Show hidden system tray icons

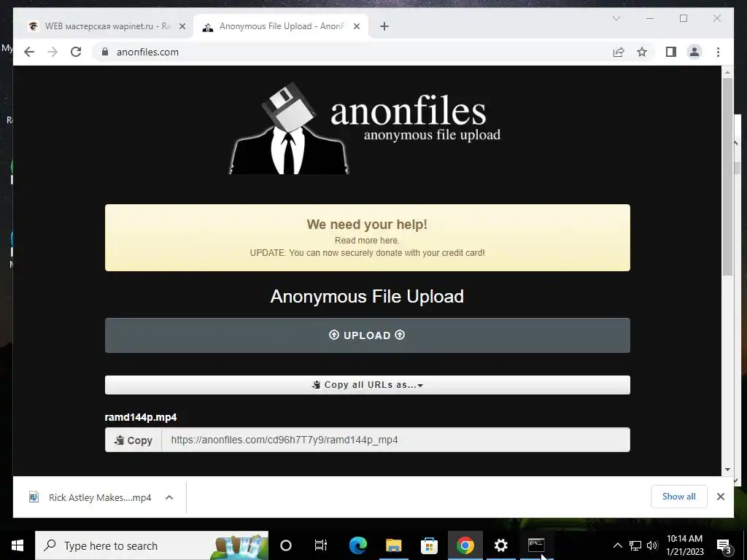pyautogui.click(x=617, y=545)
